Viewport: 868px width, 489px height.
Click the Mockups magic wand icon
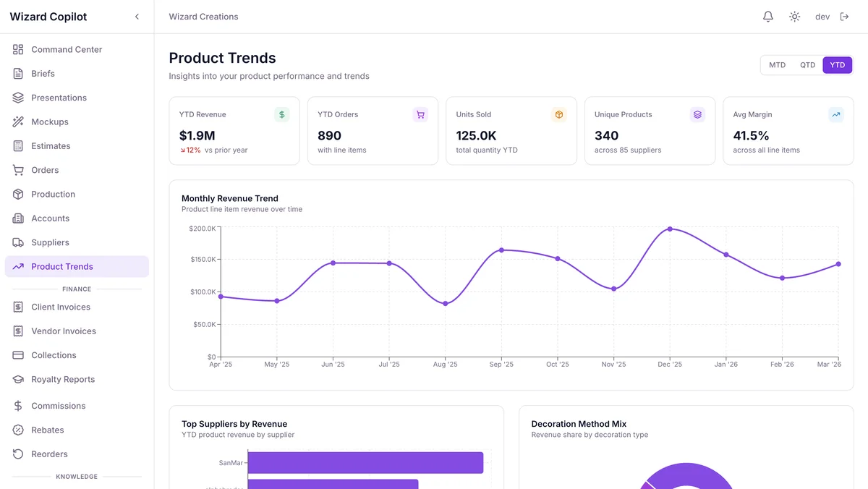[x=18, y=122]
